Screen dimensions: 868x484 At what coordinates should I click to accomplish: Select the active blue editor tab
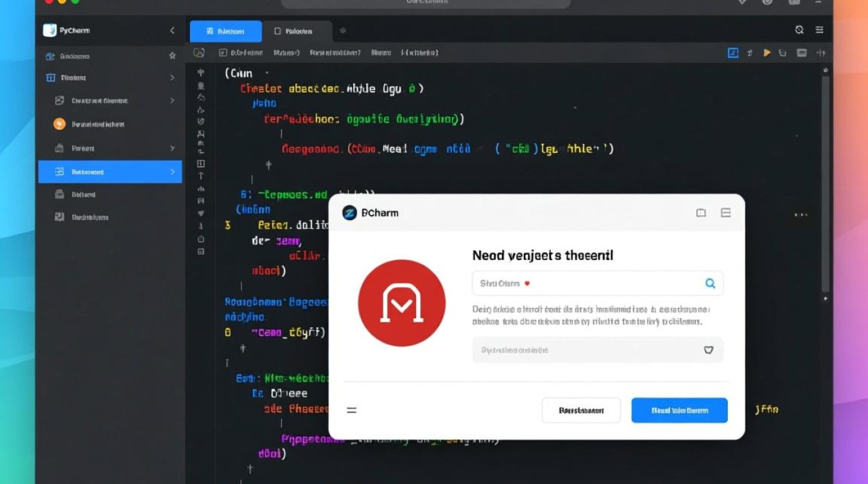pos(225,31)
